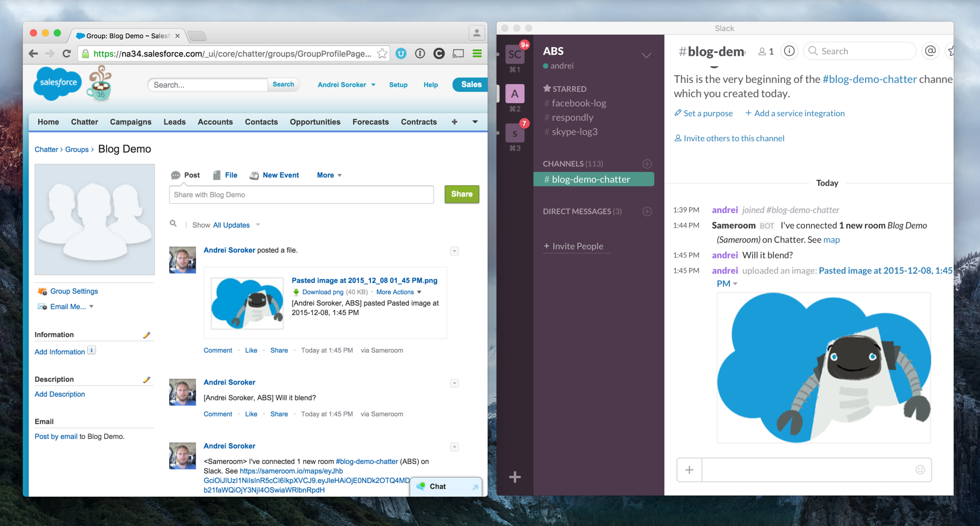
Task: Click the green Share button
Action: pos(462,194)
